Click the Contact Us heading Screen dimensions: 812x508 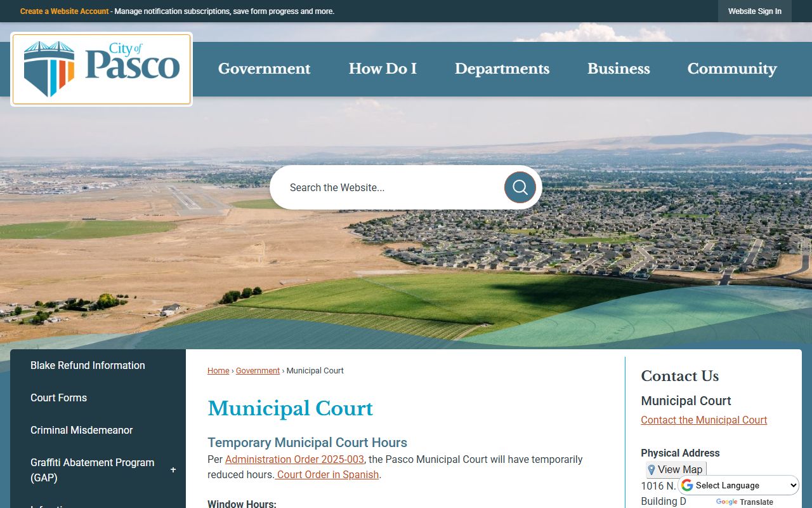pyautogui.click(x=680, y=376)
